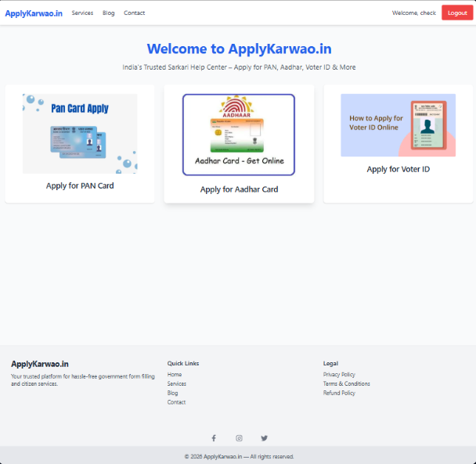
Task: Open the Privacy Policy link
Action: point(339,375)
